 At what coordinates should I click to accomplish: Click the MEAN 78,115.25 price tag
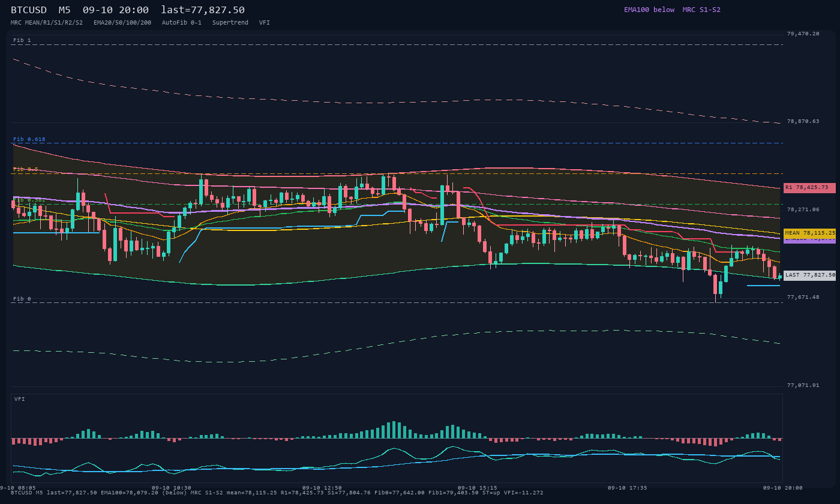click(x=809, y=233)
